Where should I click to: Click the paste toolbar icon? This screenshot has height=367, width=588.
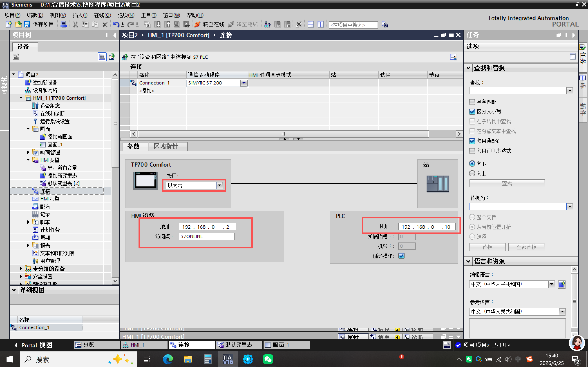pyautogui.click(x=95, y=24)
